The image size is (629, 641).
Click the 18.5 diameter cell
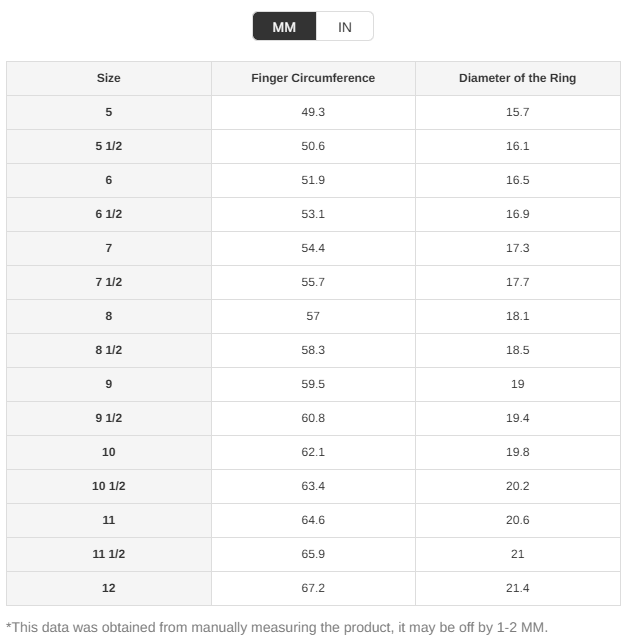coord(517,350)
